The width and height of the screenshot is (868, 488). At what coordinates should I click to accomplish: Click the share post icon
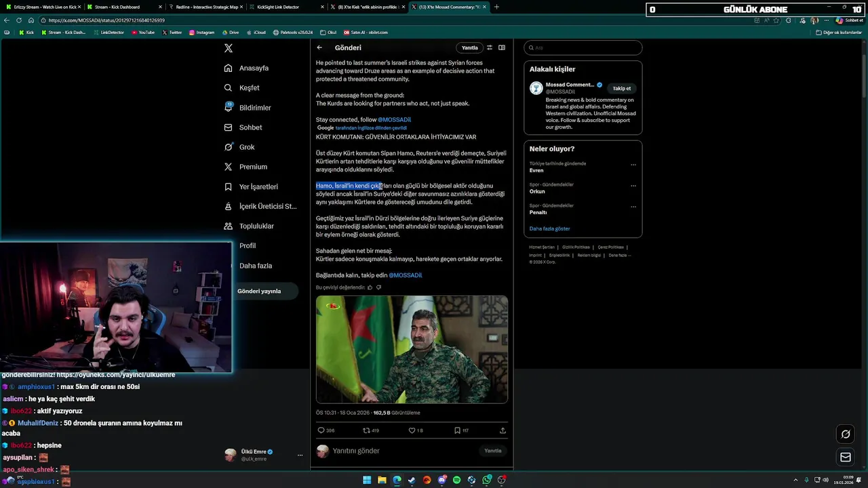[502, 430]
